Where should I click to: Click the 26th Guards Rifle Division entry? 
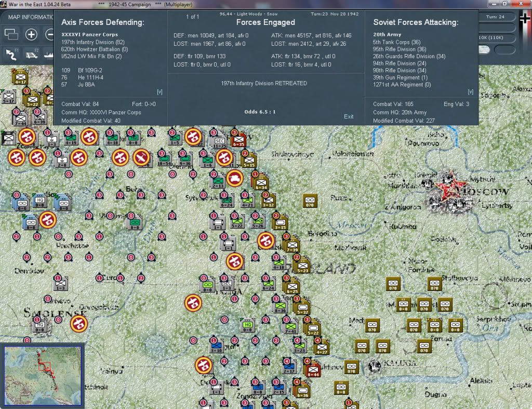[x=409, y=56]
